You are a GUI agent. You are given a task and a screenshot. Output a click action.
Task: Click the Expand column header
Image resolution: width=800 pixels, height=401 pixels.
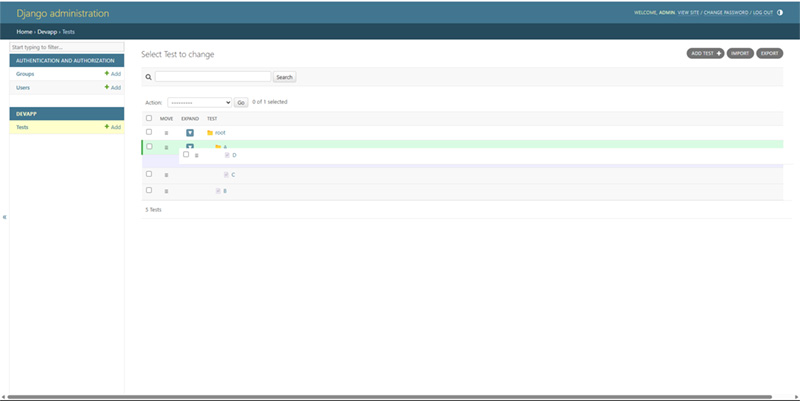[190, 118]
